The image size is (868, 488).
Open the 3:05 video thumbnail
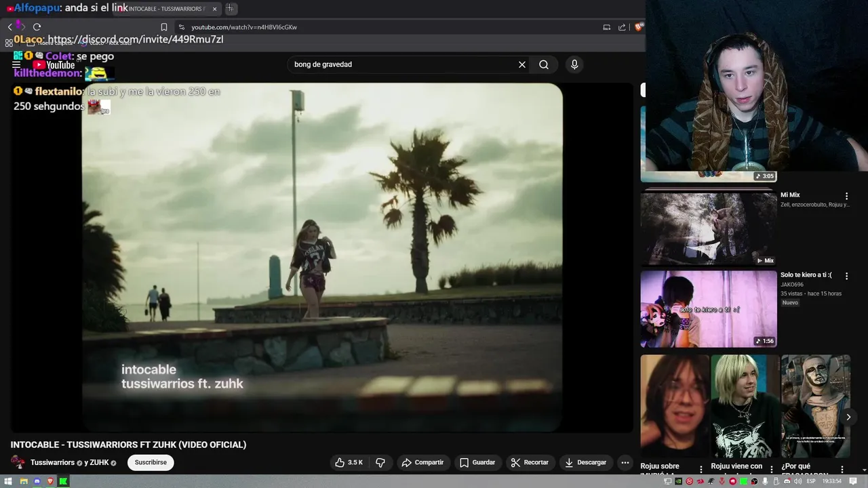pos(709,144)
